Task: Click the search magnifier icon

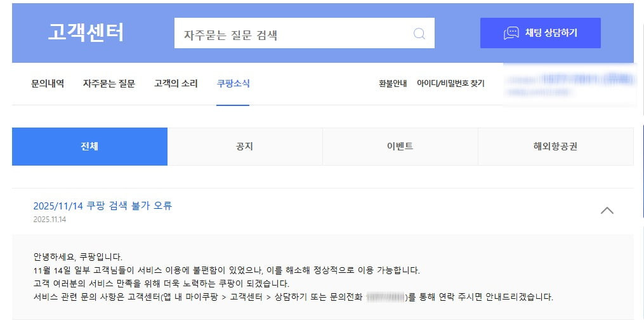Action: (x=419, y=33)
